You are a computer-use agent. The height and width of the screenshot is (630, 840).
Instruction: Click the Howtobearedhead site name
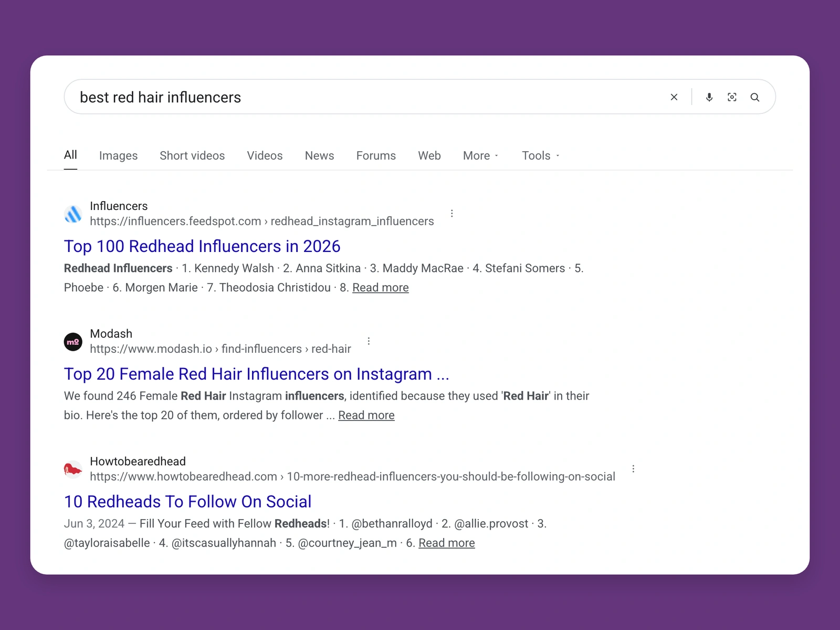click(x=138, y=461)
